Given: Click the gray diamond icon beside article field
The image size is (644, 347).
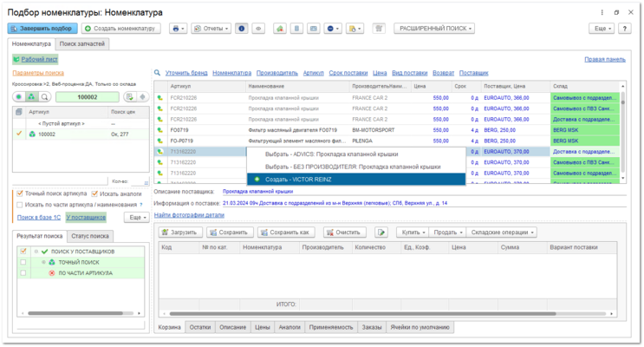Looking at the screenshot, I should pos(142,97).
